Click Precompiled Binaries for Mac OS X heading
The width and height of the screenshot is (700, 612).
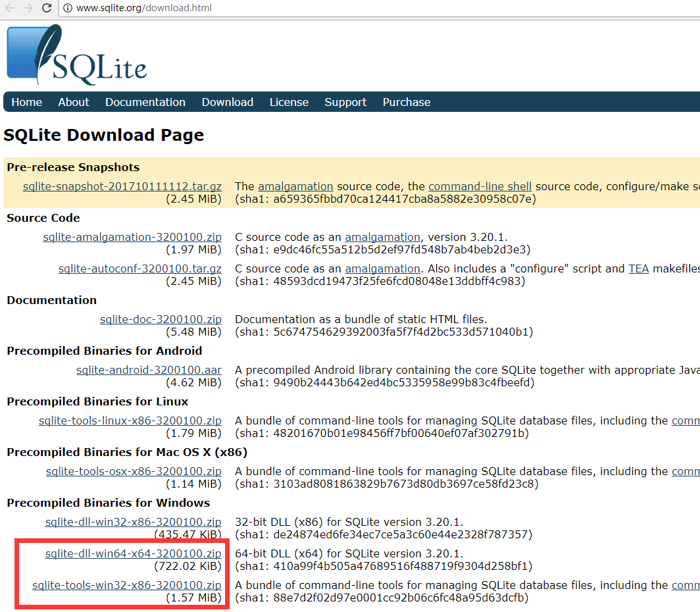tap(127, 452)
